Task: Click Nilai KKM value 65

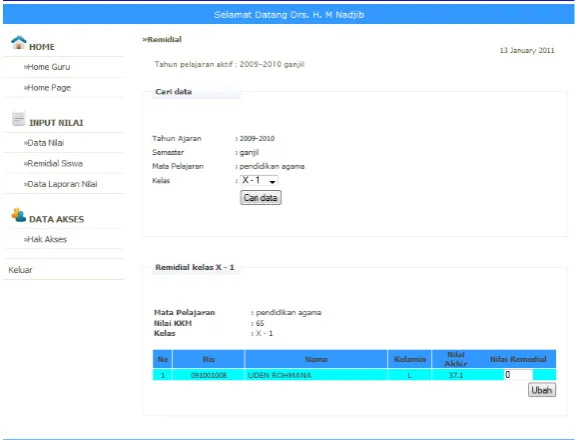Action: click(x=260, y=323)
